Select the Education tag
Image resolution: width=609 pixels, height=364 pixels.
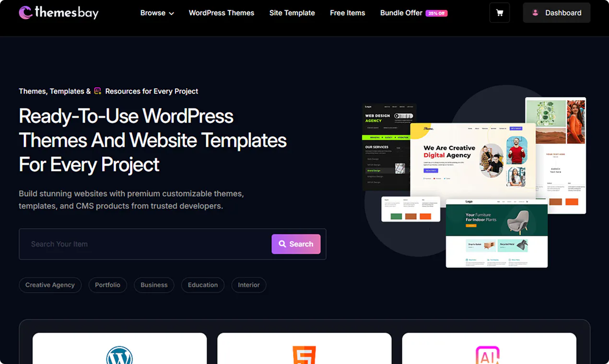tap(203, 285)
